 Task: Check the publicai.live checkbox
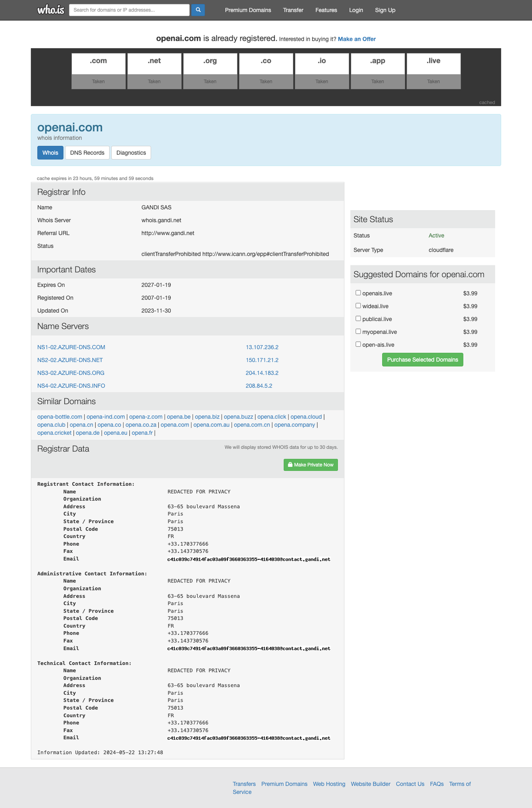click(x=358, y=319)
